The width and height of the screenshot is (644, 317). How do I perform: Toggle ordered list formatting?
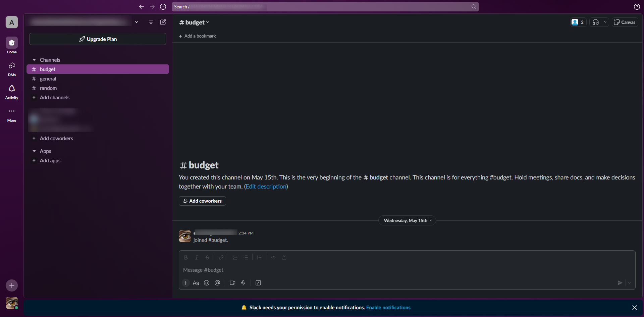tap(235, 257)
